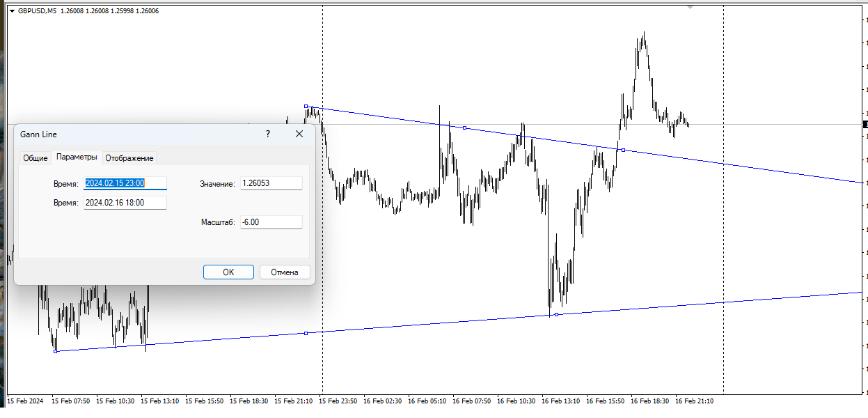Click the 15 Feb 2024 date label

pyautogui.click(x=25, y=401)
